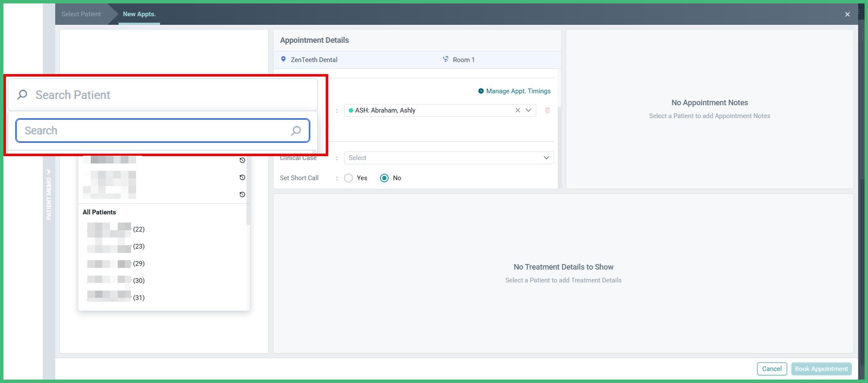Click the patient list dropdown scrollbar
Viewport: 868px width, 383px height.
pos(248,190)
